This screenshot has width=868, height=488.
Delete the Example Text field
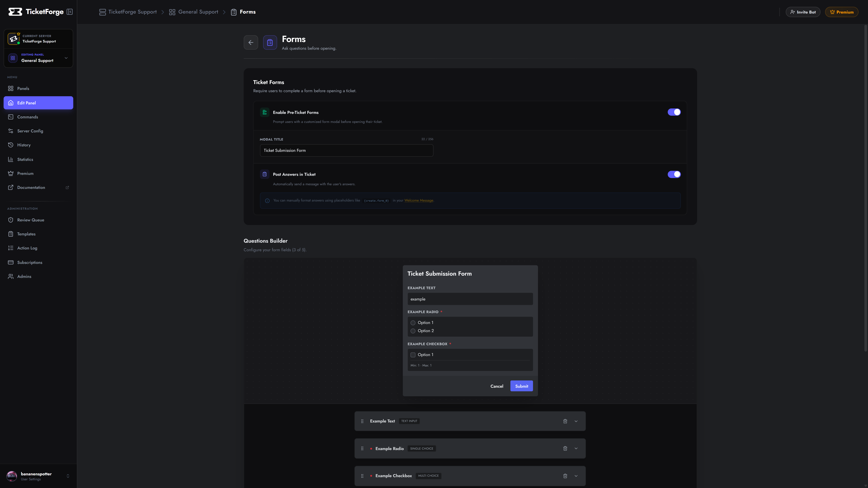[565, 421]
